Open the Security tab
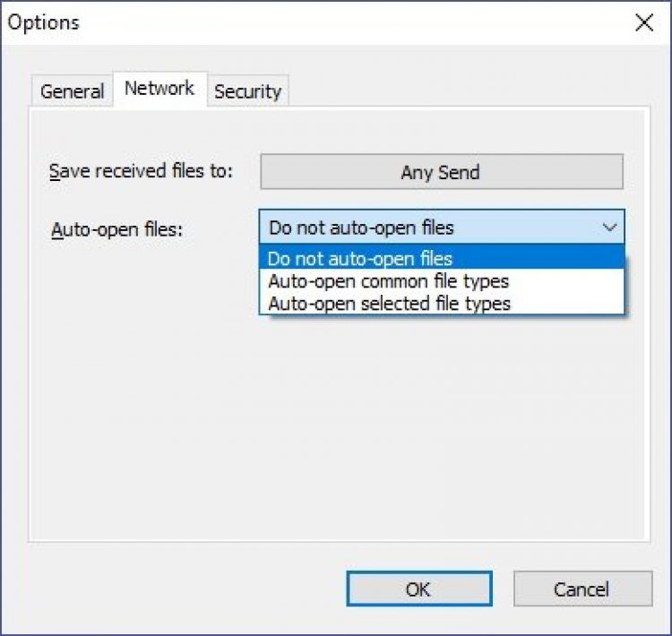 click(x=247, y=91)
